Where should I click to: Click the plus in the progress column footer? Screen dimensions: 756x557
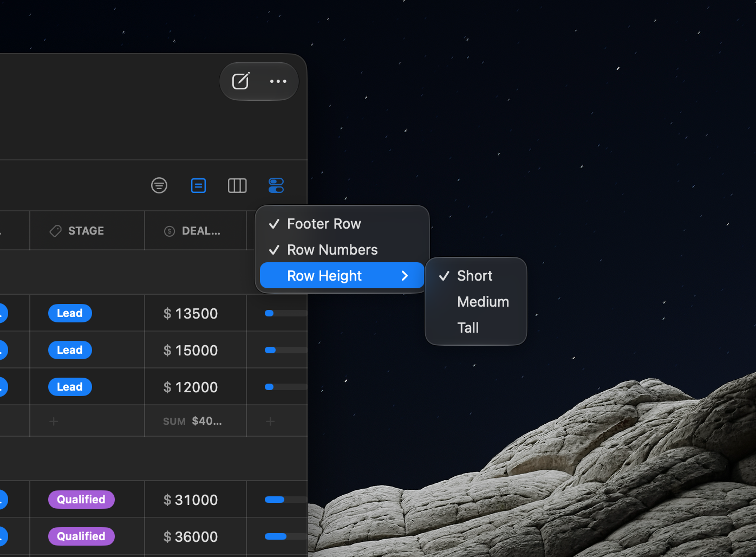click(271, 421)
